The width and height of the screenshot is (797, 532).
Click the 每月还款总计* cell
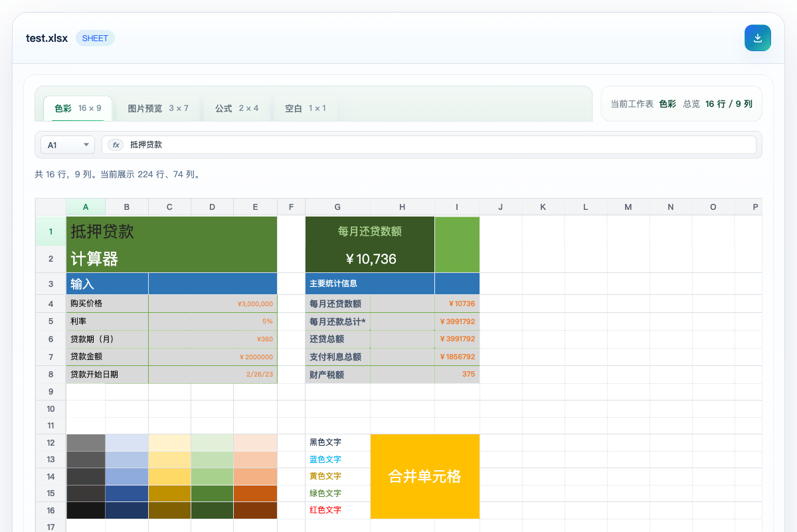[x=337, y=321]
